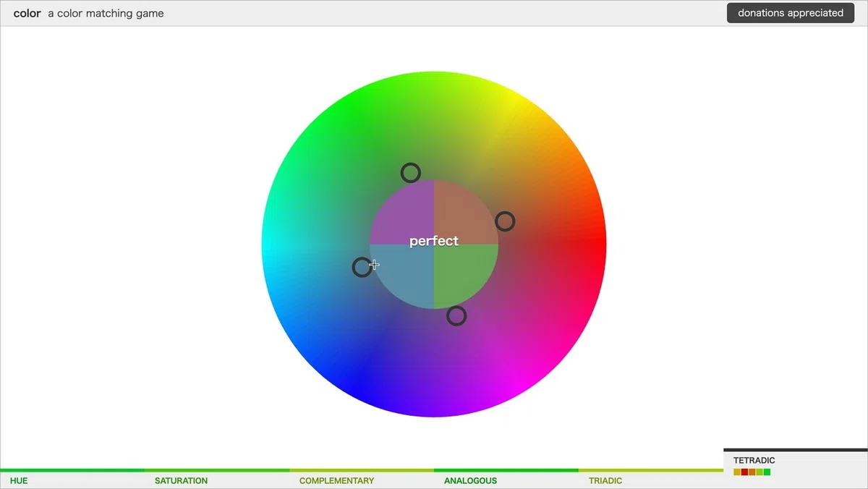Viewport: 868px width, 489px height.
Task: Pick the green quadrant in the center circle
Action: (466, 276)
